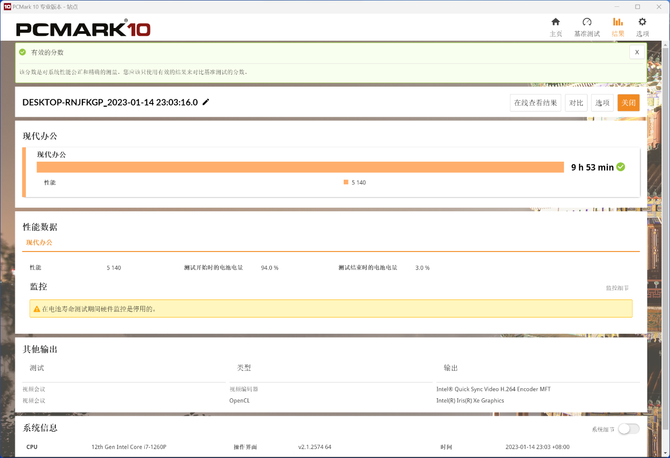Click the pencil icon to rename result
Image resolution: width=670 pixels, height=458 pixels.
pyautogui.click(x=206, y=102)
